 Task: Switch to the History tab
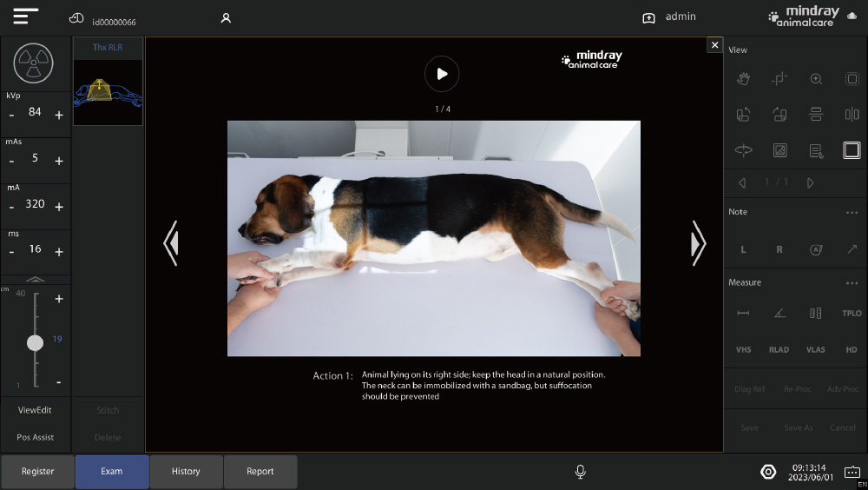click(x=186, y=472)
